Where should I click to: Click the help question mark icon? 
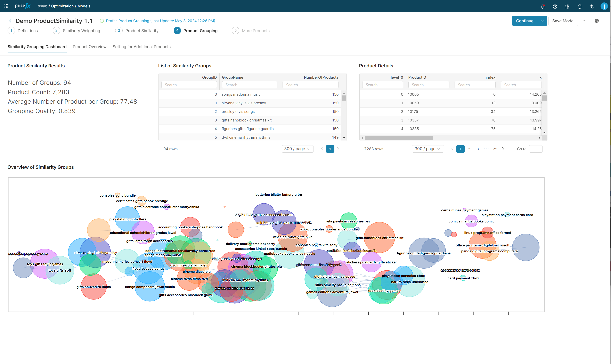(555, 6)
